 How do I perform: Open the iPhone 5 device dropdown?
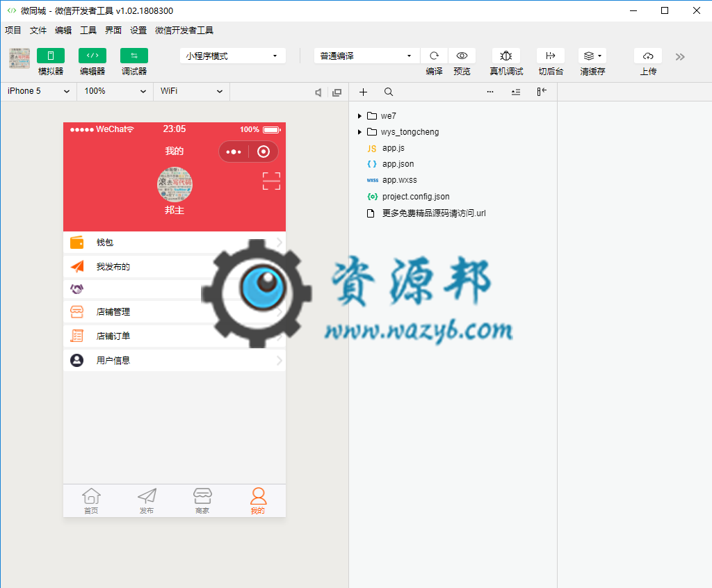pyautogui.click(x=39, y=91)
